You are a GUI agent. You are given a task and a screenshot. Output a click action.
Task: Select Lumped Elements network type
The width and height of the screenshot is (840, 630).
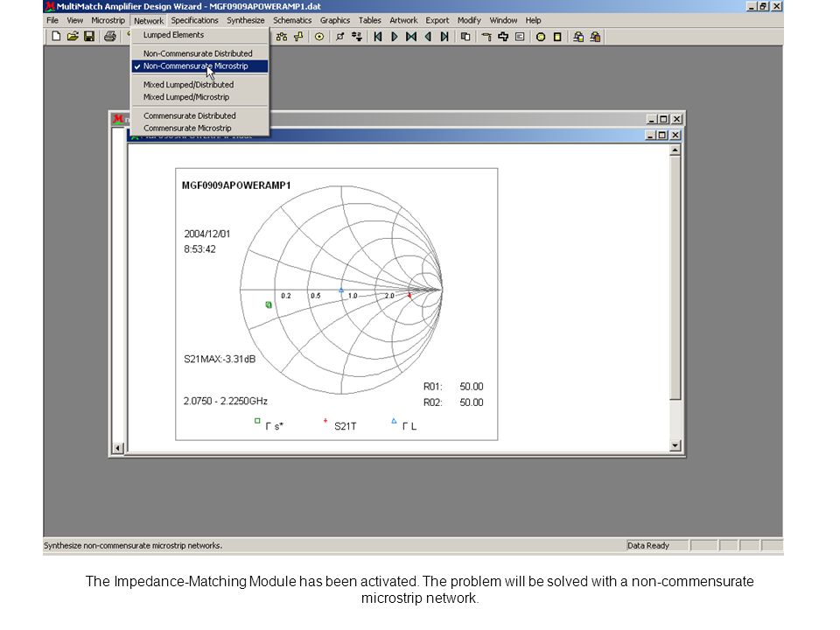(199, 35)
